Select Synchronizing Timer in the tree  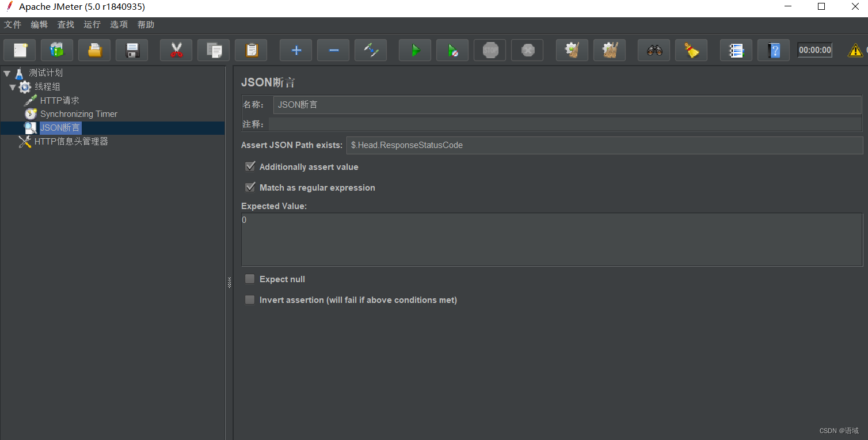tap(79, 114)
